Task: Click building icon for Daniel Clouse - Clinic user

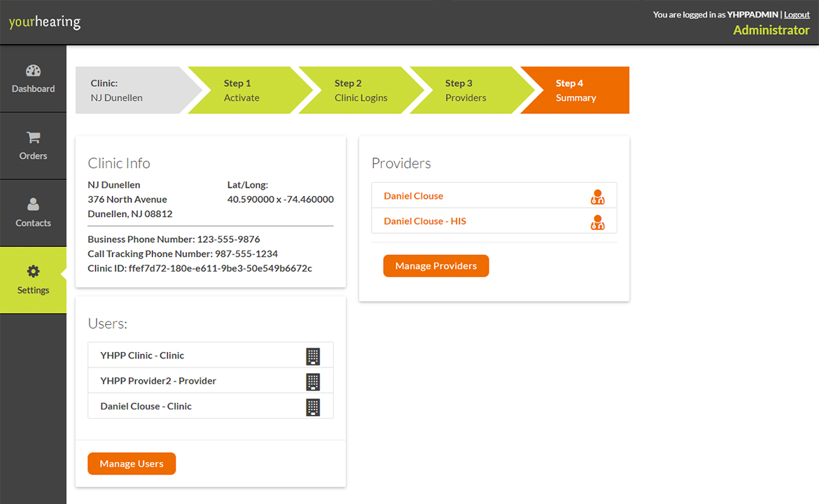Action: [313, 407]
